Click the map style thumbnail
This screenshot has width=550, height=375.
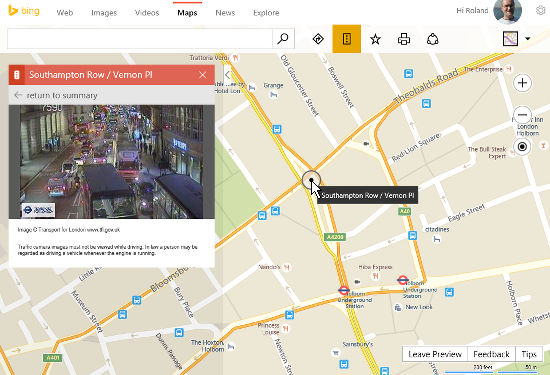pos(510,39)
